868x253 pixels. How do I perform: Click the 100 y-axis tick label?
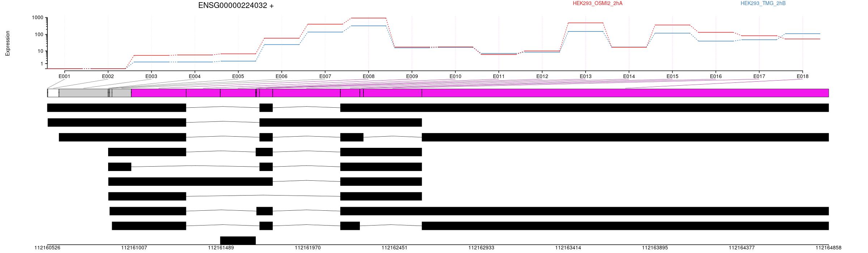tap(39, 35)
